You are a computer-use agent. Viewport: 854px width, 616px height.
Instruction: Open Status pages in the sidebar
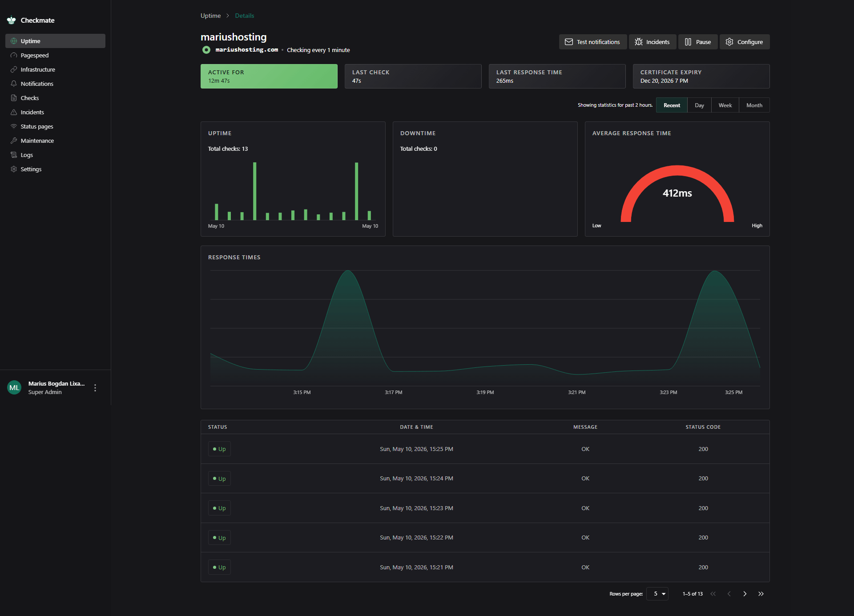point(55,126)
